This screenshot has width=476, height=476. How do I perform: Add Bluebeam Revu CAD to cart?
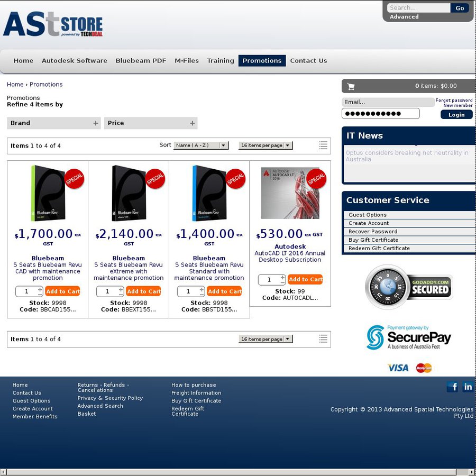click(62, 291)
